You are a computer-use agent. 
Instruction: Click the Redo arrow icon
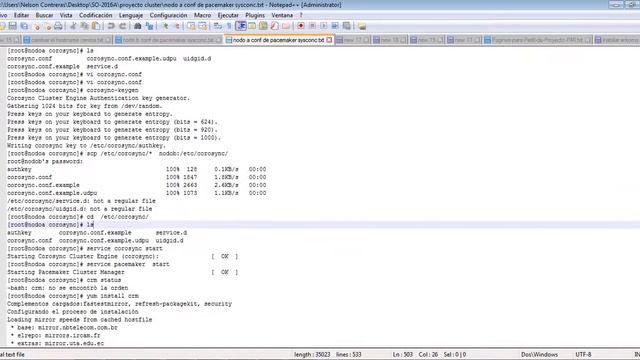(122, 26)
